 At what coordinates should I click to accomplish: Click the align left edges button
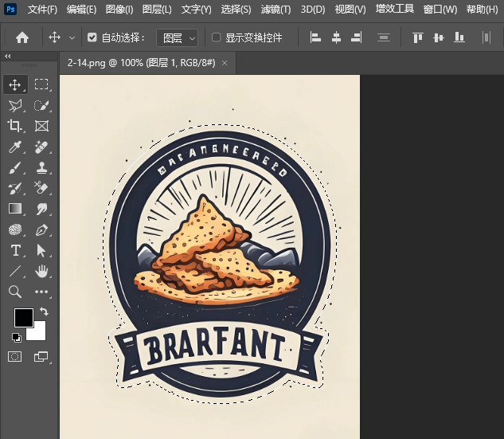(315, 37)
